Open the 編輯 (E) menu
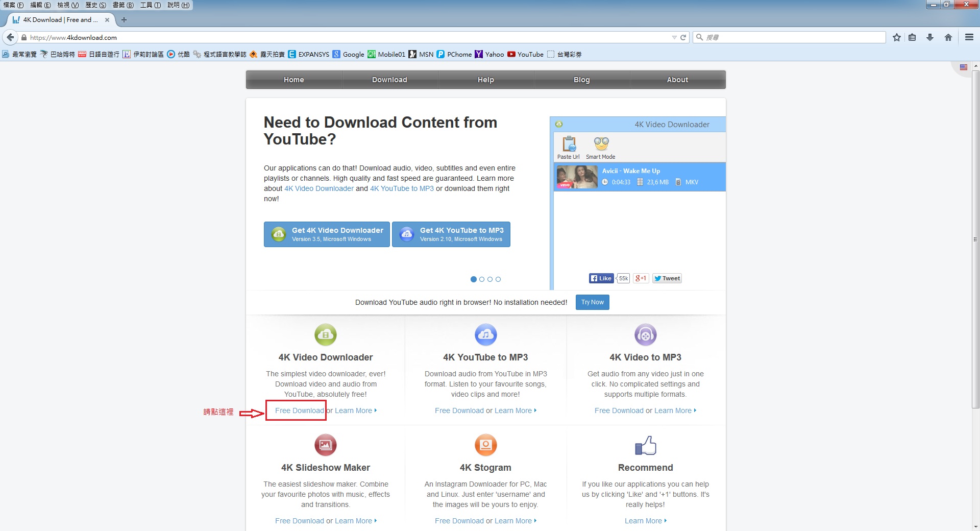The width and height of the screenshot is (980, 531). point(40,5)
